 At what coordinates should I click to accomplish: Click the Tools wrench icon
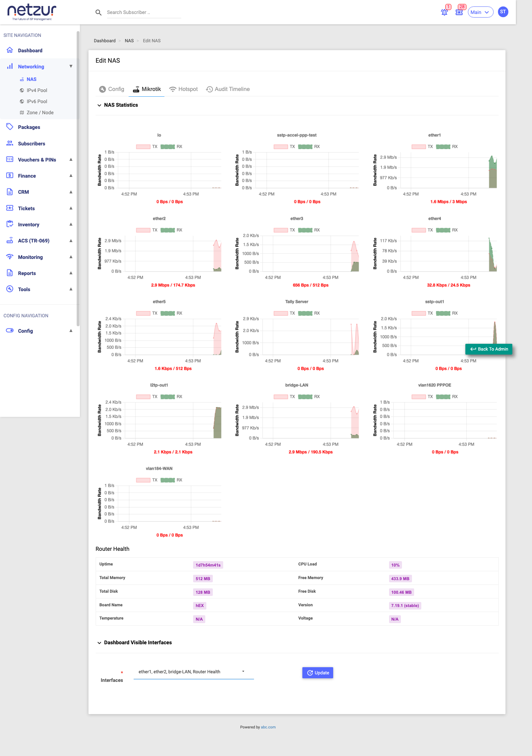tap(10, 289)
